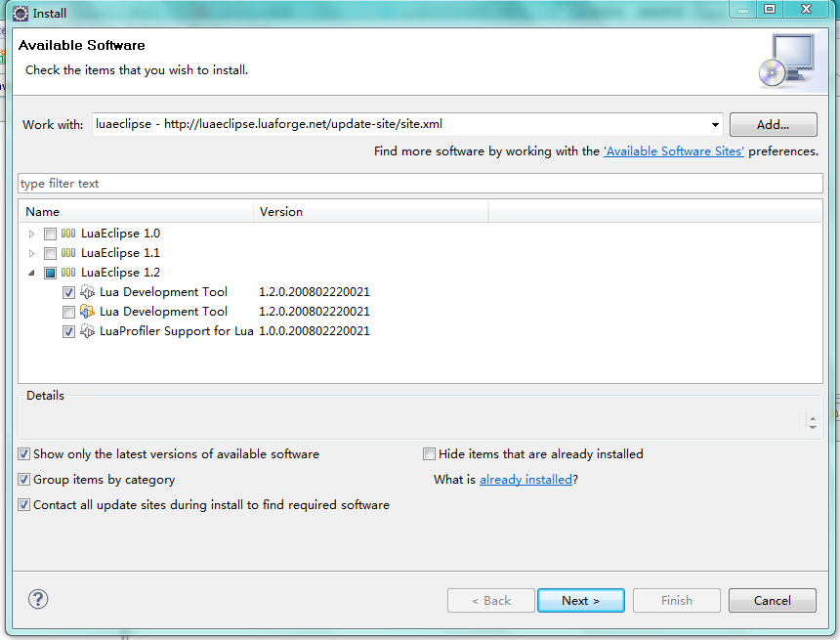Screen dimensions: 840x640
Task: Open help with the question mark icon
Action: (x=38, y=599)
